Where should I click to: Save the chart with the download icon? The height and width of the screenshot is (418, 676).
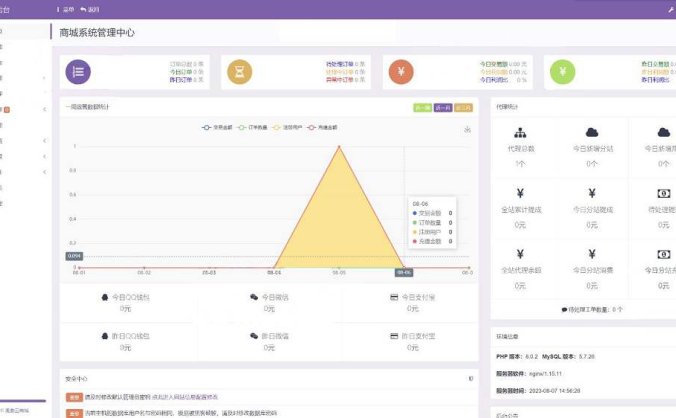click(x=467, y=129)
